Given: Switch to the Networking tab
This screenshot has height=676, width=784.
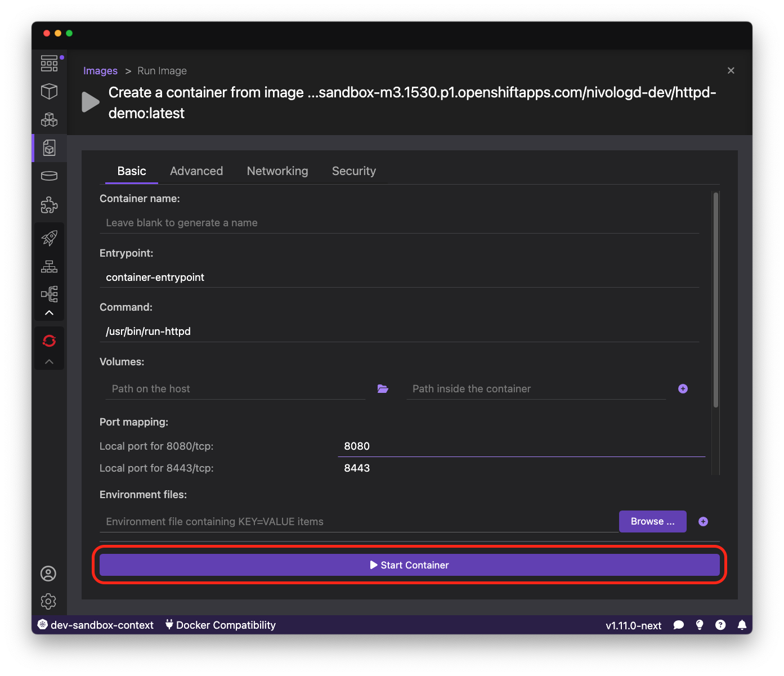Looking at the screenshot, I should [x=277, y=171].
